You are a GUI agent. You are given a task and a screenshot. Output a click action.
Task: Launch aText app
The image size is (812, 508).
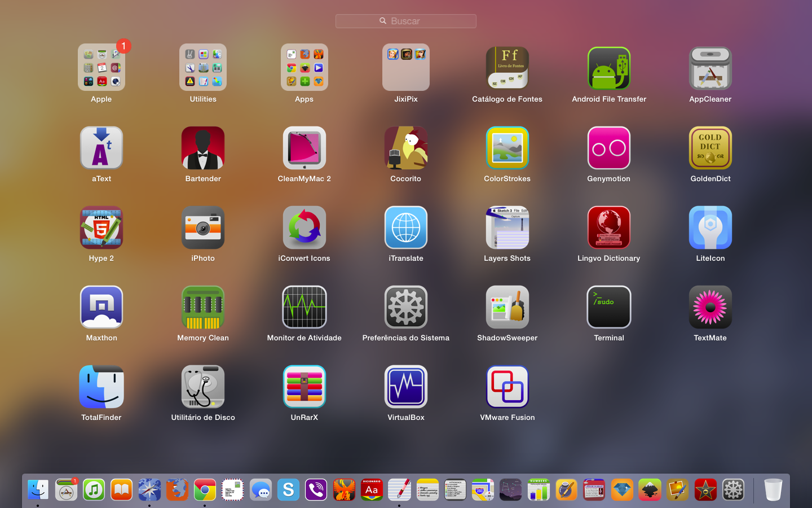click(x=101, y=148)
